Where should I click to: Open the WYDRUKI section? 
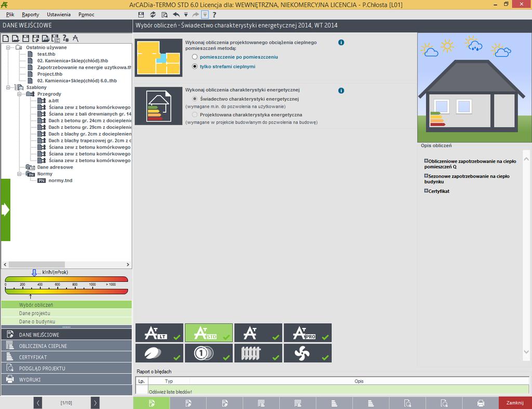coord(66,379)
